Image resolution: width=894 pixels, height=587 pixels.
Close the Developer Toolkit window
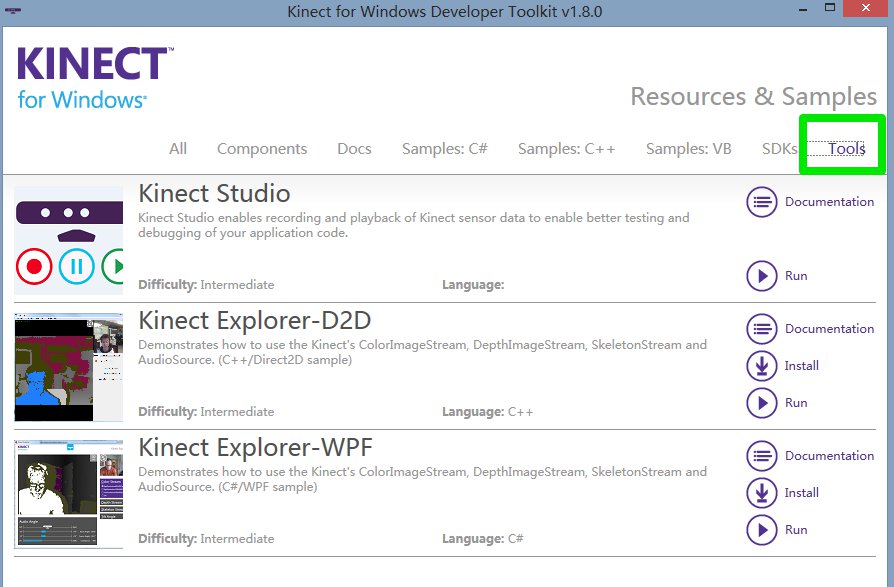[x=866, y=8]
